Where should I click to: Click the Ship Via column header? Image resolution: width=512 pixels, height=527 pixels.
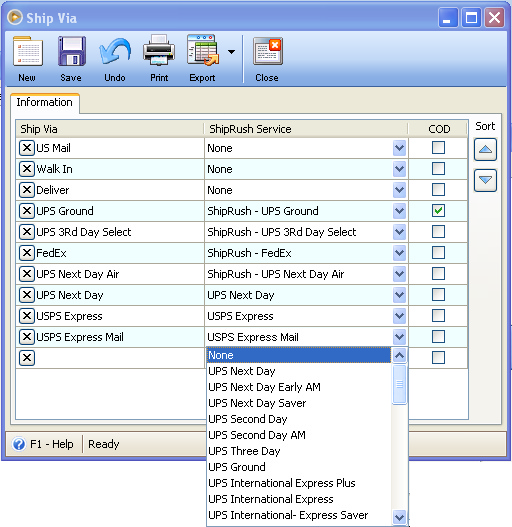110,129
